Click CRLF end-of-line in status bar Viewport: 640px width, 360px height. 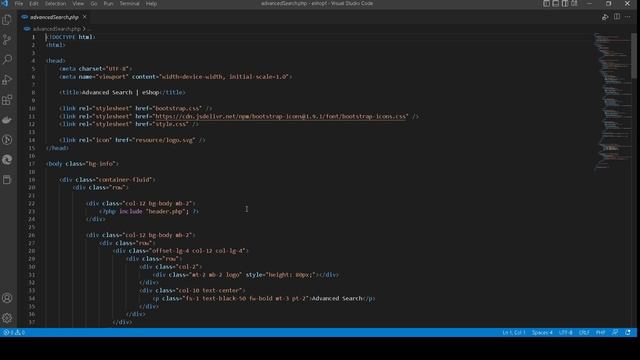[584, 332]
